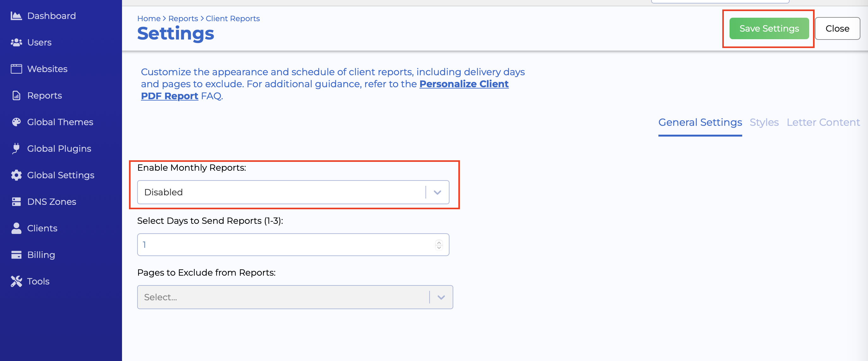Open the Disabled dropdown chevron

[438, 192]
